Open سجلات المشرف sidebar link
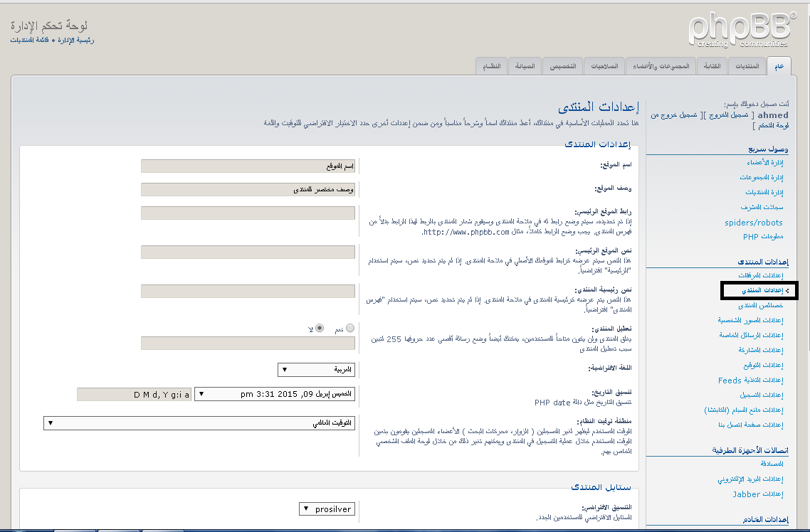Viewport: 810px width, 532px height. 762,208
